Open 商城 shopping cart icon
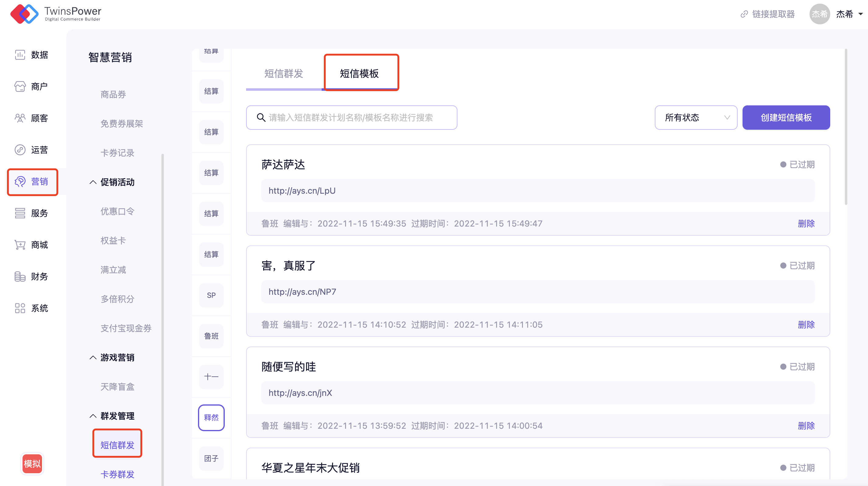This screenshot has height=486, width=868. click(20, 245)
